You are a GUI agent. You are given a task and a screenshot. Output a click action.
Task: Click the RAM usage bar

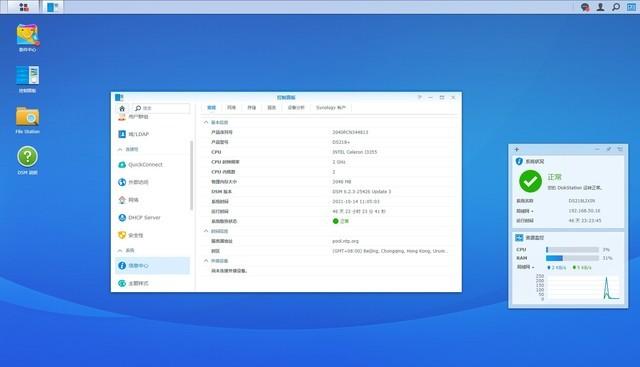(572, 258)
